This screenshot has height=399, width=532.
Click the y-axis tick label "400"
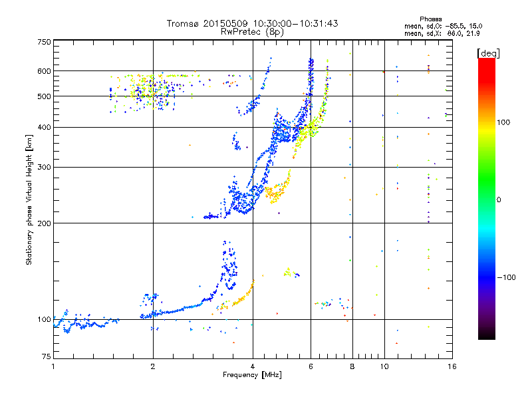45,127
